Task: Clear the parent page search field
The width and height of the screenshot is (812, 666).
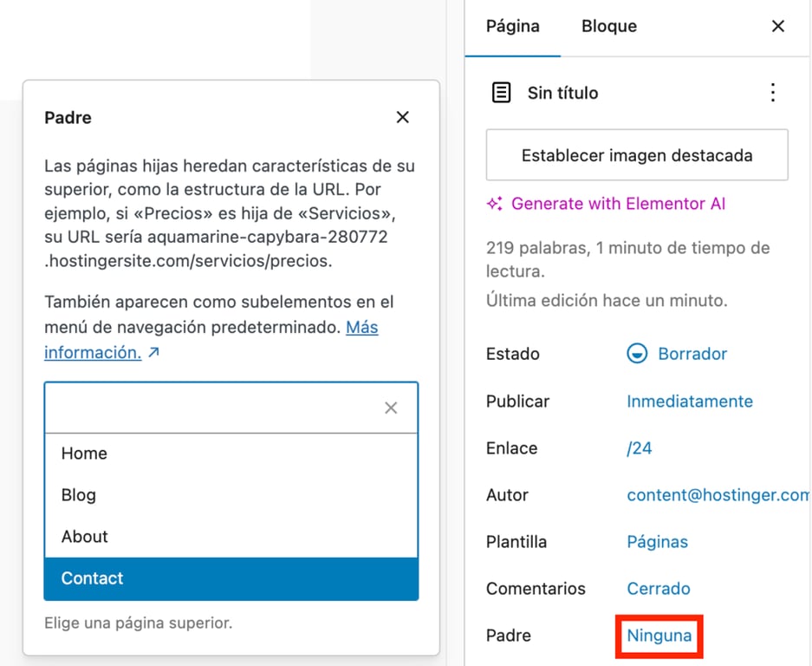Action: [390, 408]
